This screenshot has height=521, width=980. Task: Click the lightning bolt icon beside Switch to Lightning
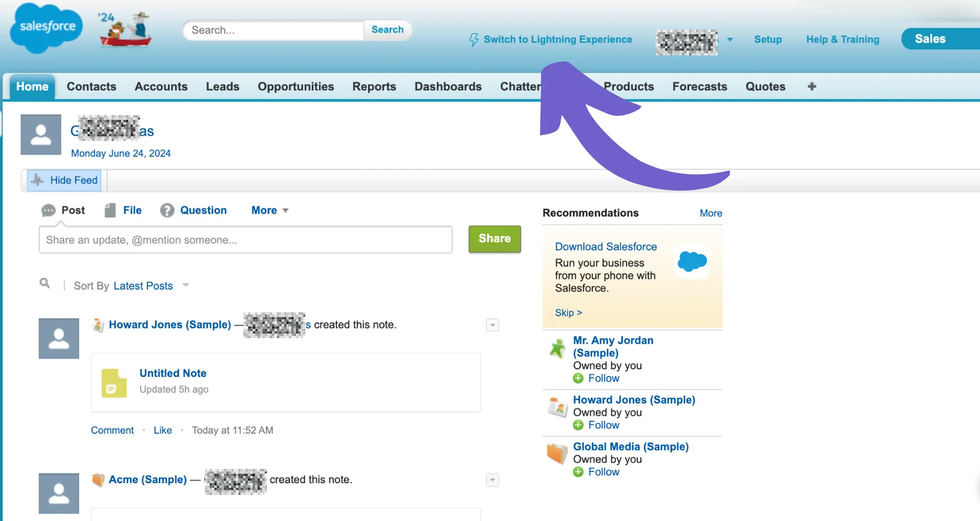click(474, 40)
